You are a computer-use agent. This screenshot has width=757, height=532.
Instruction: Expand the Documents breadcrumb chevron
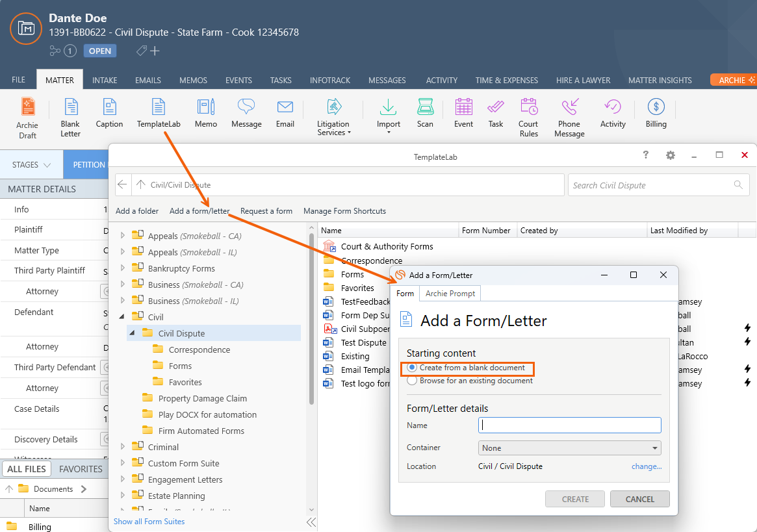click(x=84, y=489)
